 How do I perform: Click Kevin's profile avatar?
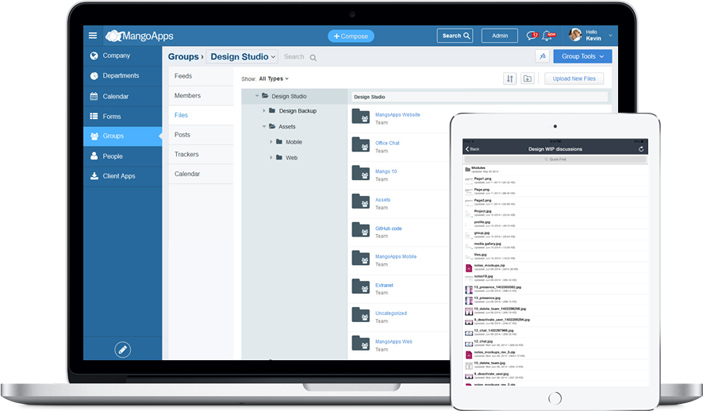(x=575, y=35)
